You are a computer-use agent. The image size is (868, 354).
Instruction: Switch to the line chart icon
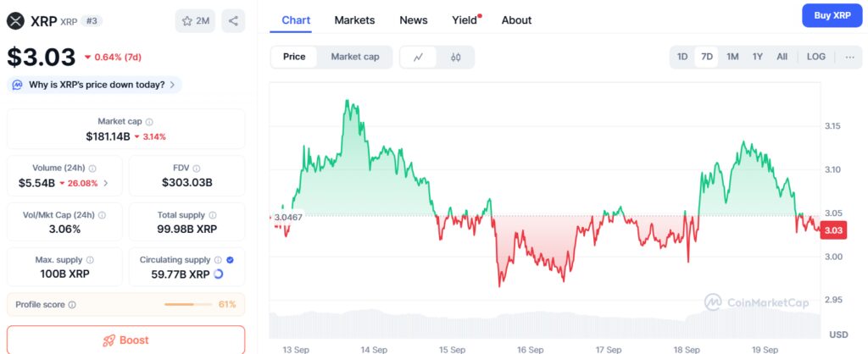[419, 58]
